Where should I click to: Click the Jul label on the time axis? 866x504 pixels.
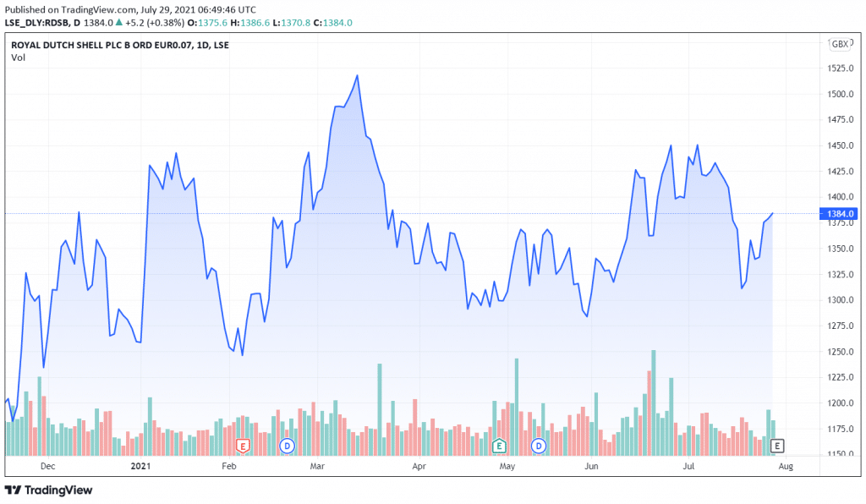point(688,467)
